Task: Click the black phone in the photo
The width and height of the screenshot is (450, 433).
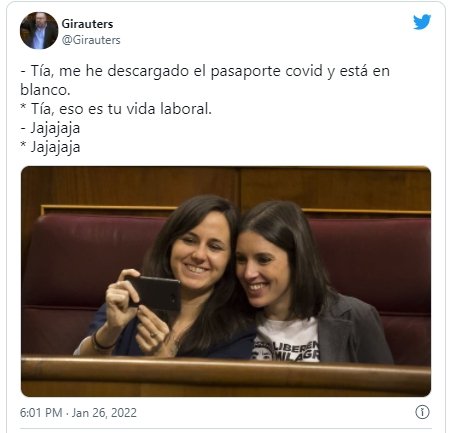Action: [x=156, y=294]
